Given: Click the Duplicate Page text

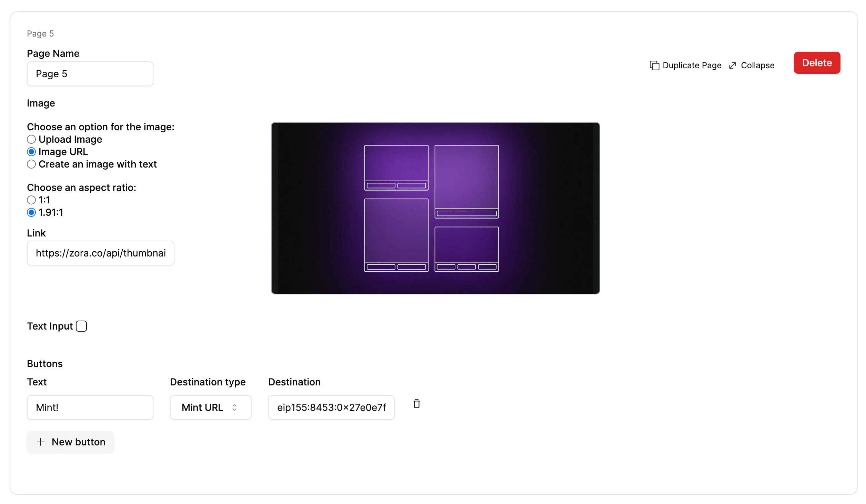Looking at the screenshot, I should pos(692,65).
